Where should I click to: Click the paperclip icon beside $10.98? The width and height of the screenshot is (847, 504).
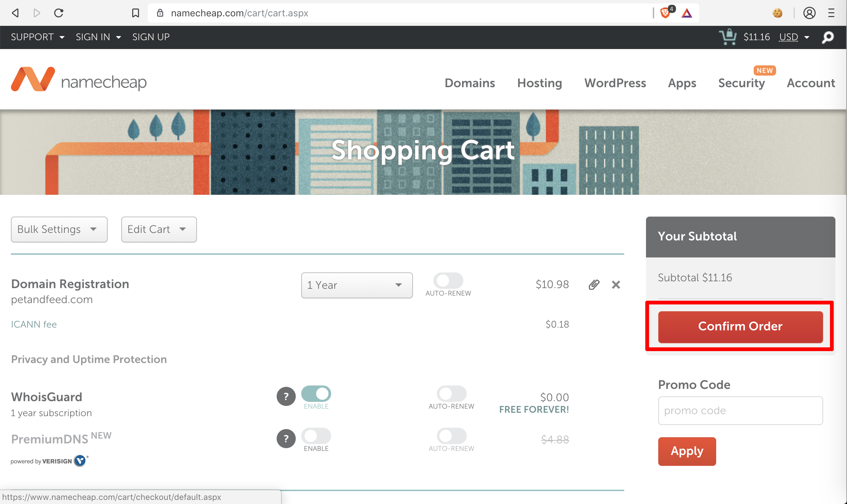(x=594, y=285)
